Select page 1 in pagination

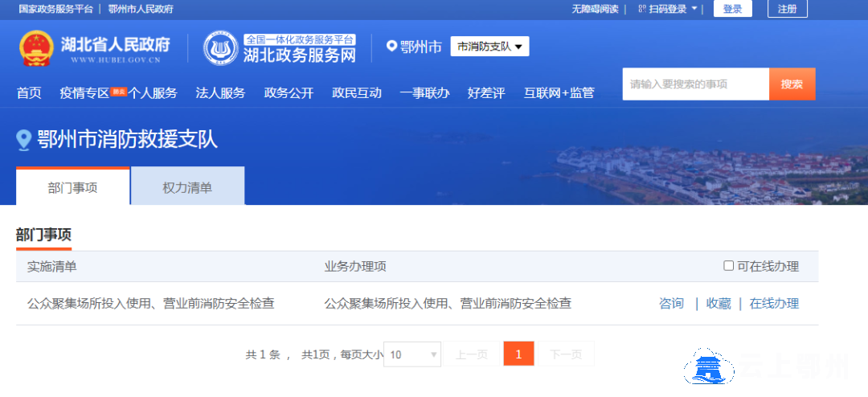click(x=518, y=354)
